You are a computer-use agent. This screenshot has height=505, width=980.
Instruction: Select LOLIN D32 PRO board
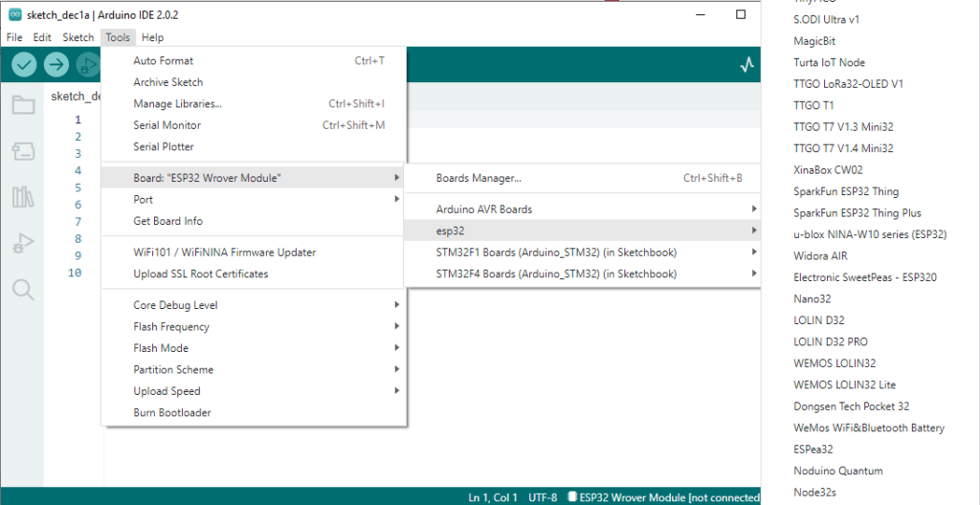[831, 341]
